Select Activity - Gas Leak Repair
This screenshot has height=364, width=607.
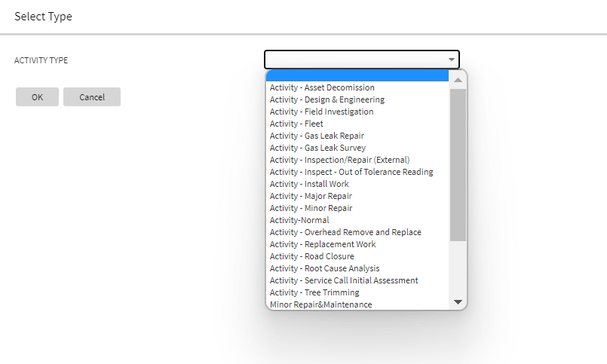click(357, 136)
